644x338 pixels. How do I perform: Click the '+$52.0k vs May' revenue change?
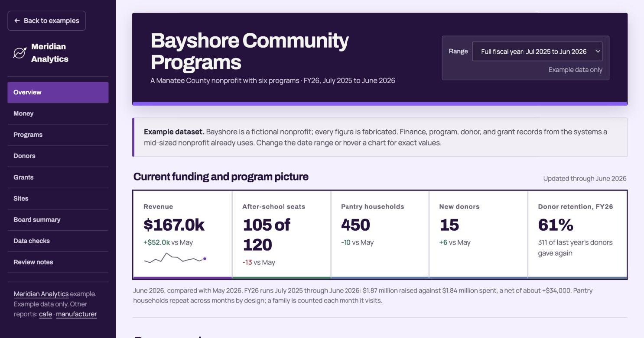168,242
